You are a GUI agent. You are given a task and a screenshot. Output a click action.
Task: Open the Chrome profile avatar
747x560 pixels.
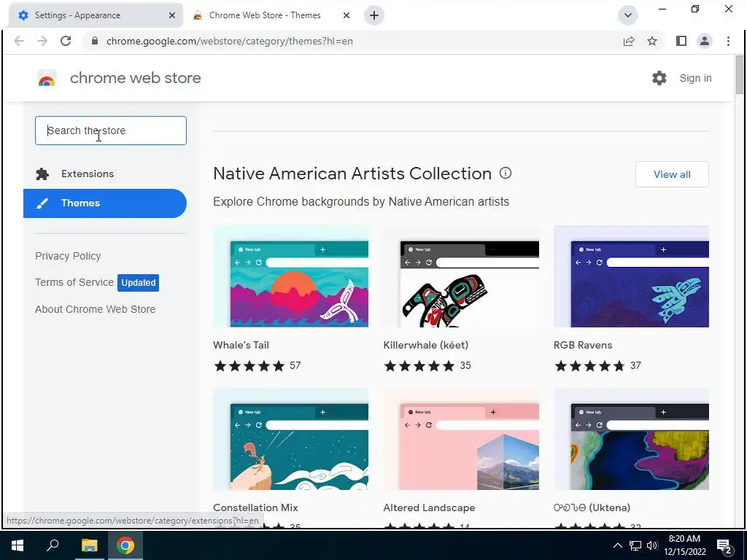705,41
